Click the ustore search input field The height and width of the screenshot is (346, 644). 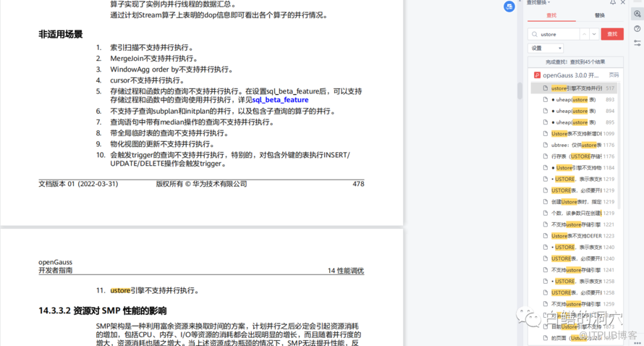click(x=554, y=34)
